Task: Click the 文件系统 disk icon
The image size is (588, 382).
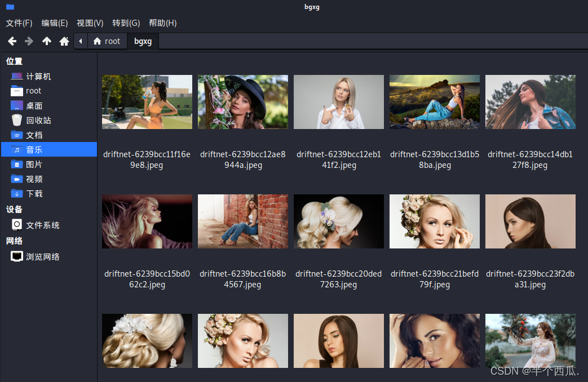Action: coord(17,225)
